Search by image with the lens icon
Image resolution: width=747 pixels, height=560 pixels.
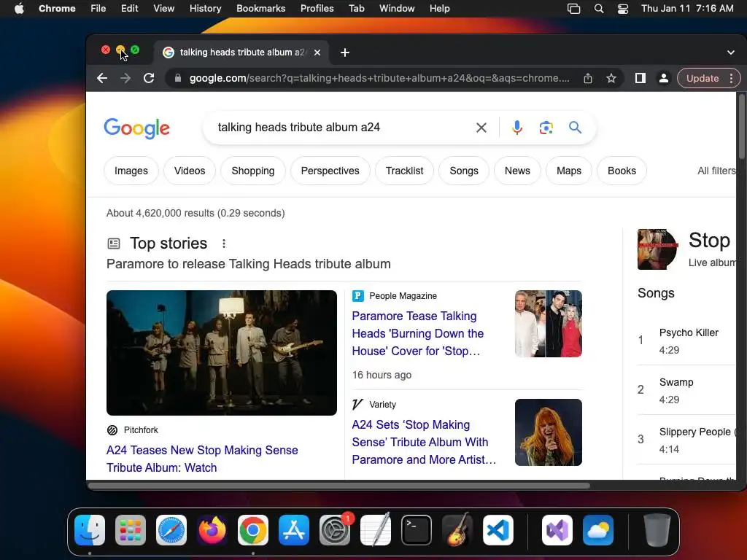[546, 127]
